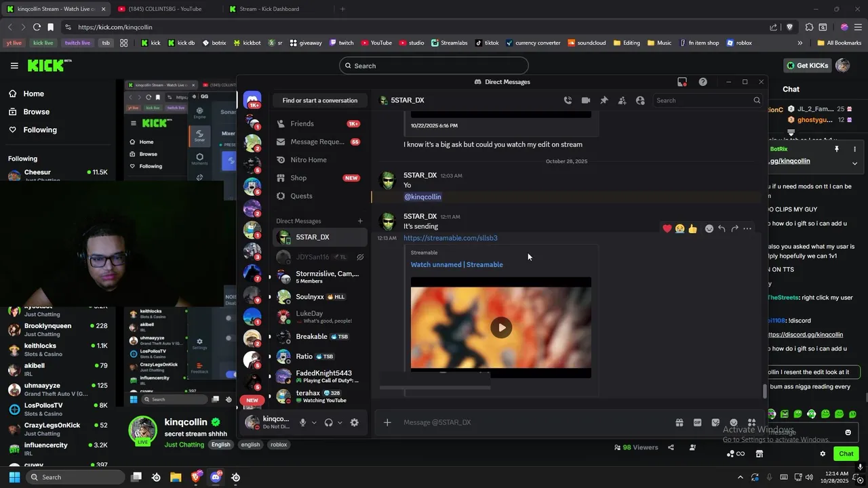Click the Watch unnamed Streamable title link
This screenshot has height=488, width=868.
(x=456, y=264)
